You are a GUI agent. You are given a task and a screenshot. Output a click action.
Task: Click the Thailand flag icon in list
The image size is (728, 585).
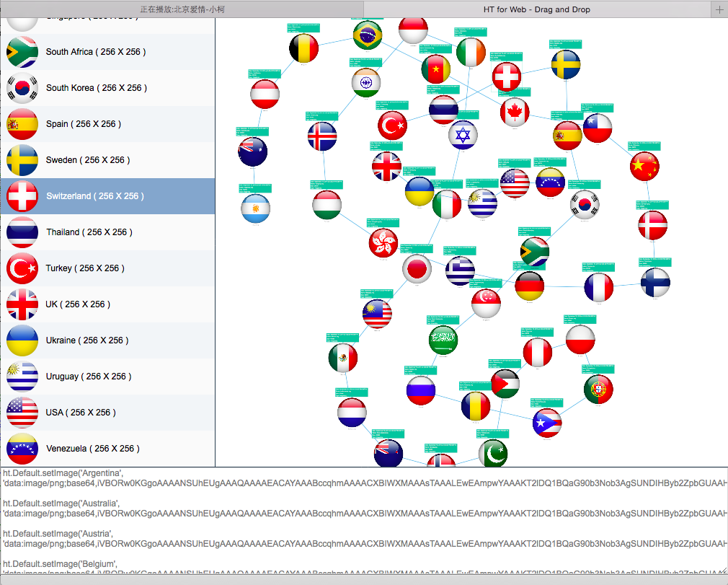(x=22, y=232)
